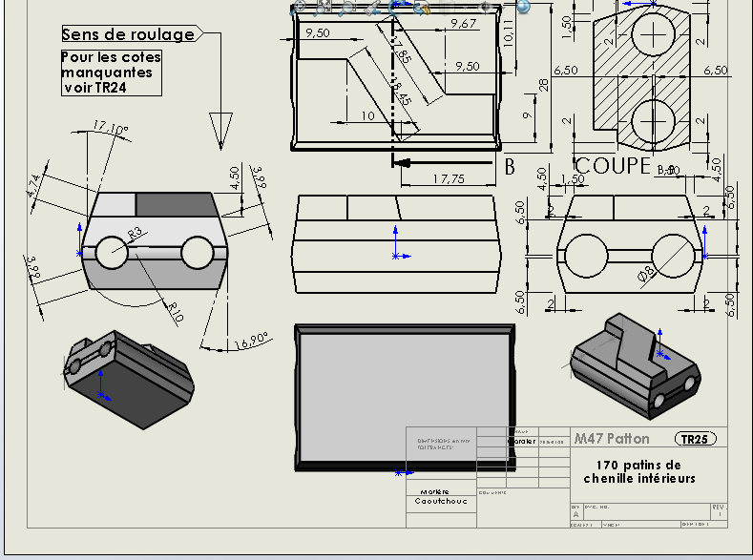Select the 9,67 dimension
The image size is (753, 560).
(x=464, y=24)
